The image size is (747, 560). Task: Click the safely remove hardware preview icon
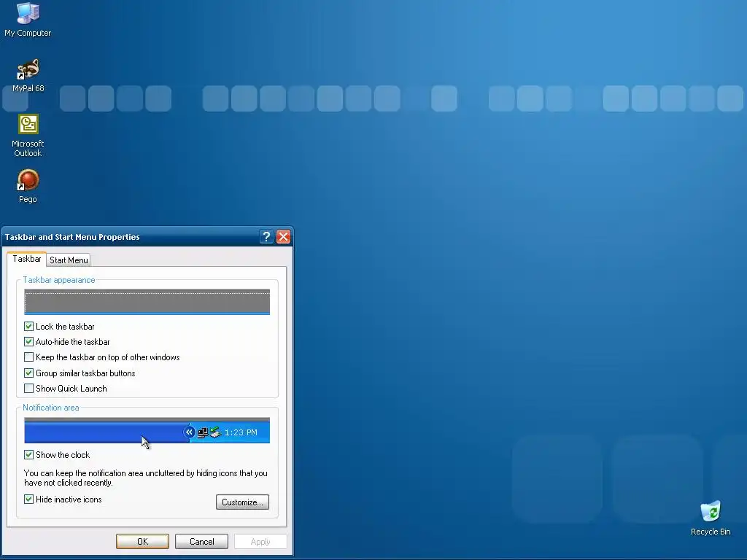pyautogui.click(x=215, y=432)
